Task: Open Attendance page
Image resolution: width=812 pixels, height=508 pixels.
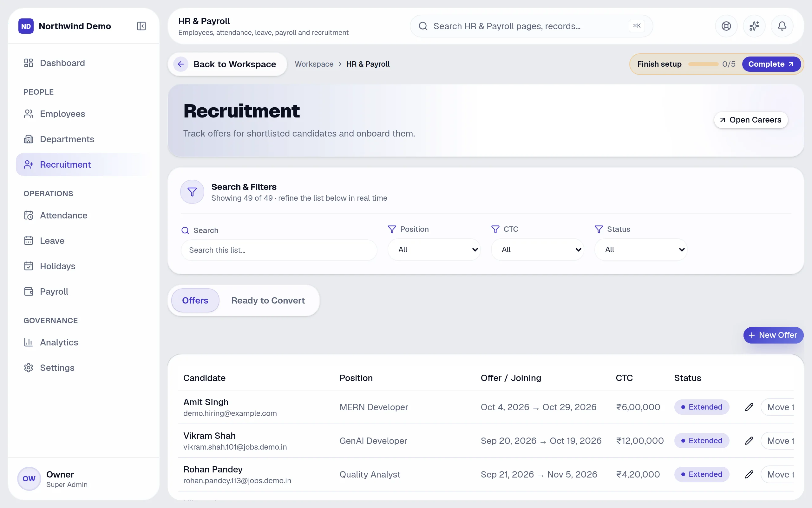Action: click(x=83, y=215)
